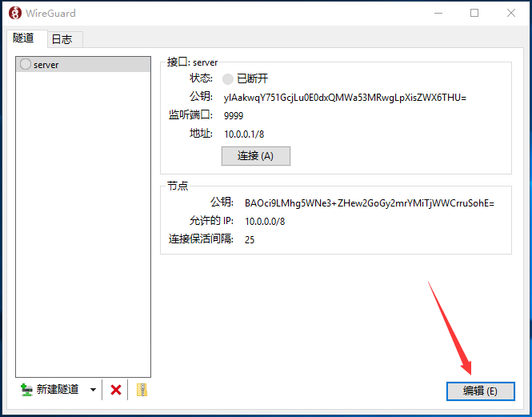
Task: Click the 编辑 (E) edit button
Action: [x=481, y=391]
